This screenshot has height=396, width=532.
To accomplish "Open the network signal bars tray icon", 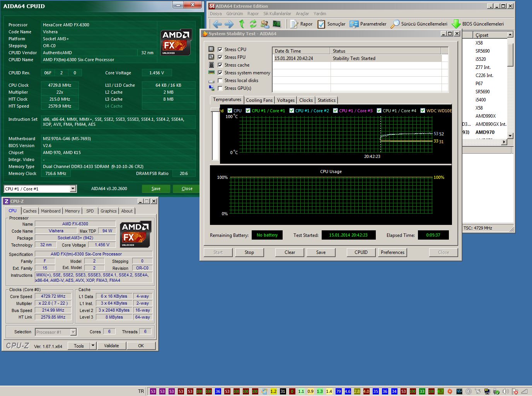I will click(524, 391).
